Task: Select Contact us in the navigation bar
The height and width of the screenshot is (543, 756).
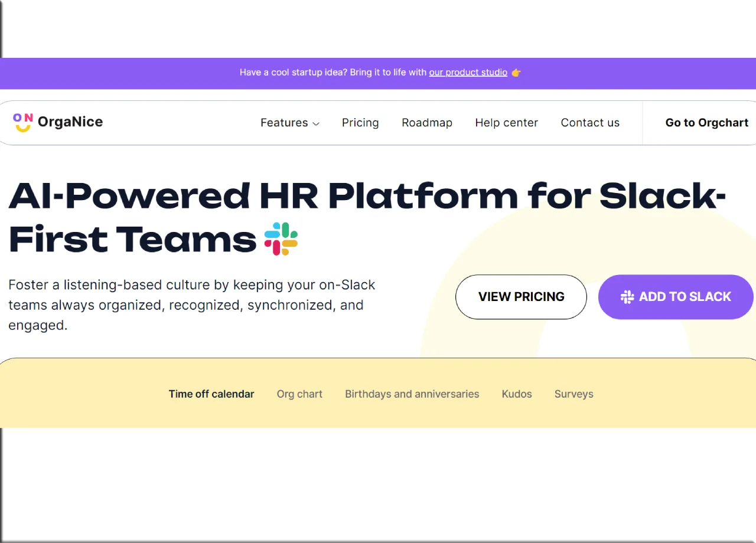Action: 590,123
